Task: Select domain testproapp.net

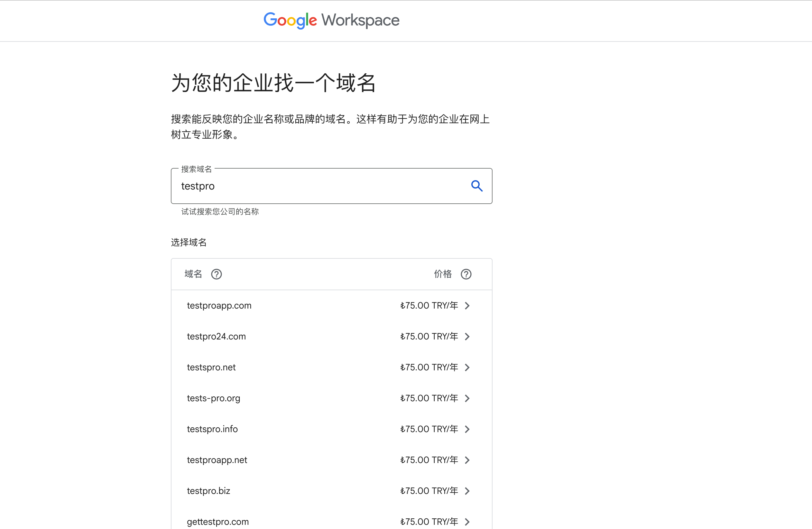Action: tap(217, 460)
